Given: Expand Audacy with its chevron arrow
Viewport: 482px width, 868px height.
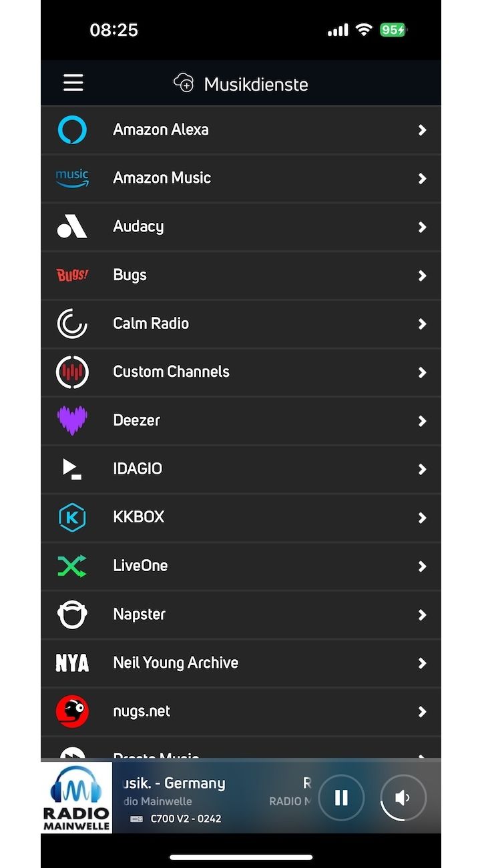Looking at the screenshot, I should pyautogui.click(x=422, y=227).
